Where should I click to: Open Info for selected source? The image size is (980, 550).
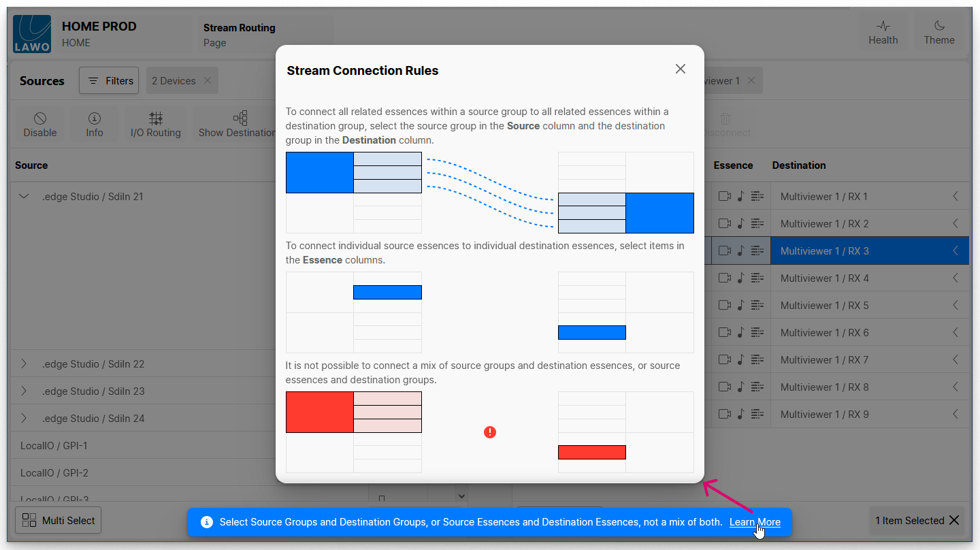point(95,125)
